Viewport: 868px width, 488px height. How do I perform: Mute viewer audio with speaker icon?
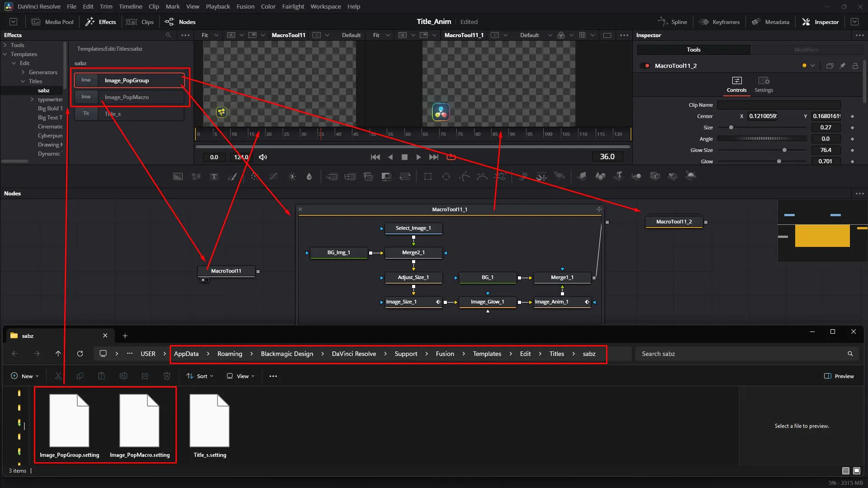click(x=263, y=157)
